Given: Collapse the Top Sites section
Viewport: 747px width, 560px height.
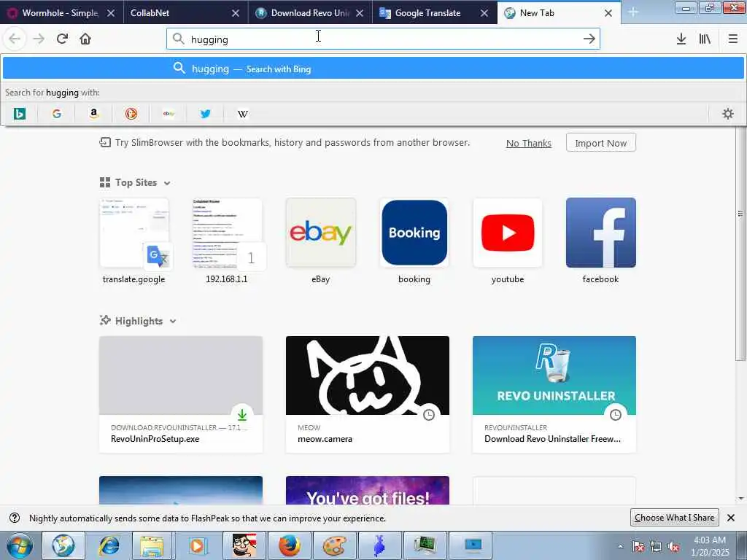Looking at the screenshot, I should pyautogui.click(x=167, y=183).
